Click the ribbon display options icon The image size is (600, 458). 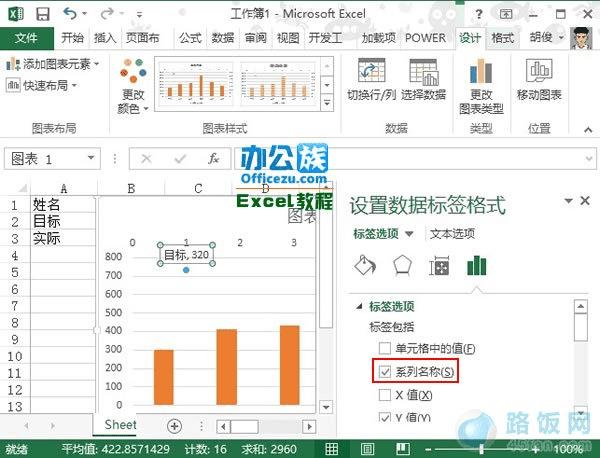click(506, 14)
